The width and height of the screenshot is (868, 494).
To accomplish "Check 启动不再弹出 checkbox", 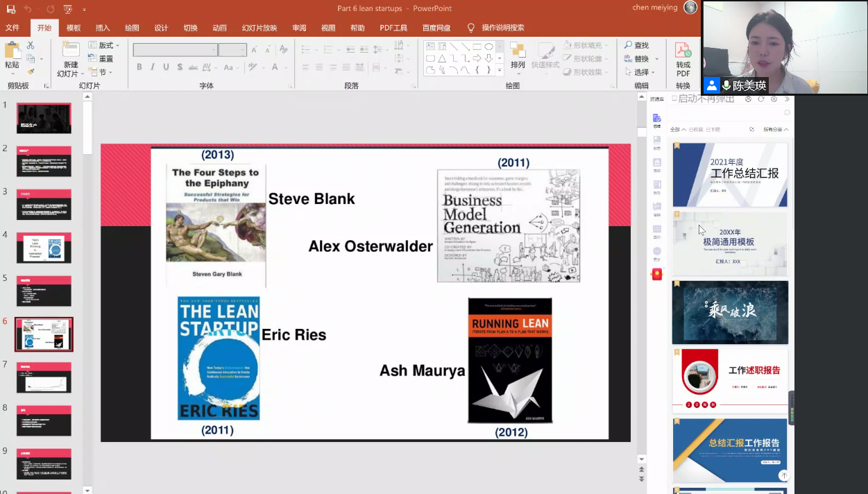I will (674, 99).
